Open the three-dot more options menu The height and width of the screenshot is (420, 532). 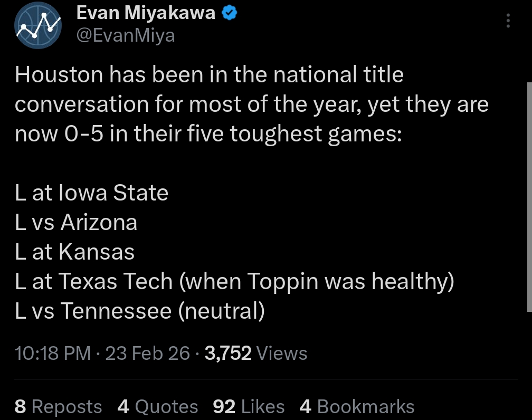(508, 21)
